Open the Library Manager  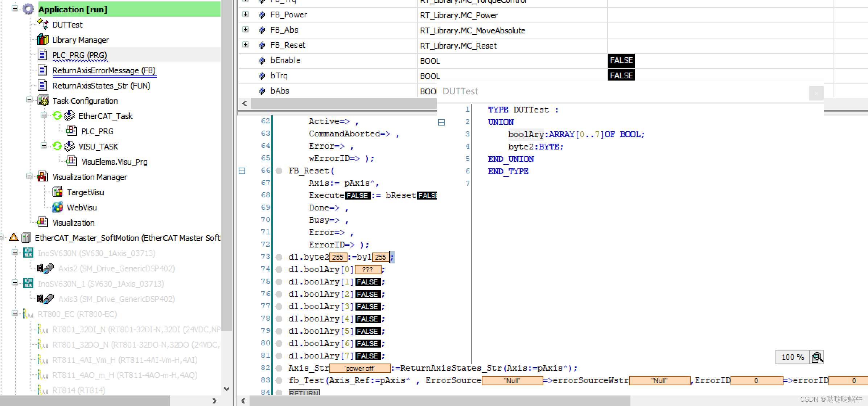click(81, 40)
